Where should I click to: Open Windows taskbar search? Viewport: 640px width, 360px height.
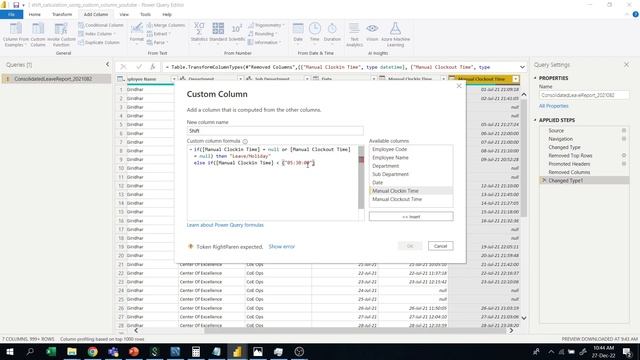[x=30, y=351]
